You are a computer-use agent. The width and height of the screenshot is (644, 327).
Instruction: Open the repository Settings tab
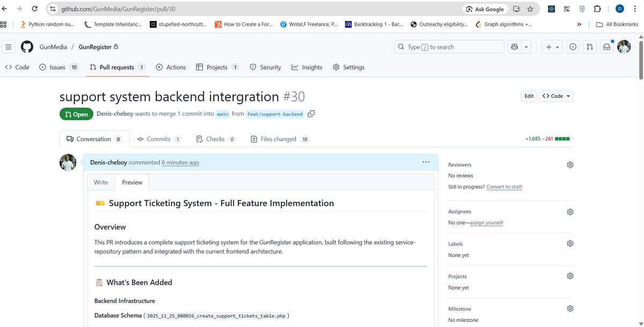pos(348,67)
